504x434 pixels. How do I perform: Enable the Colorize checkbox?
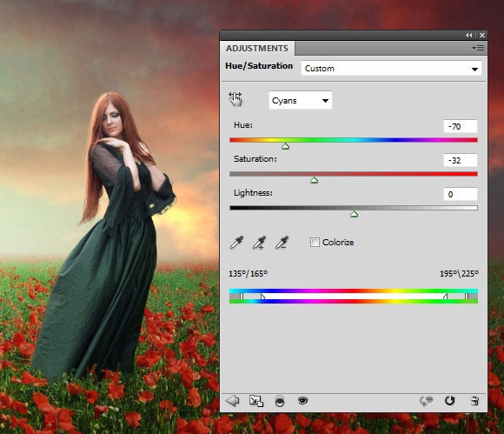315,242
